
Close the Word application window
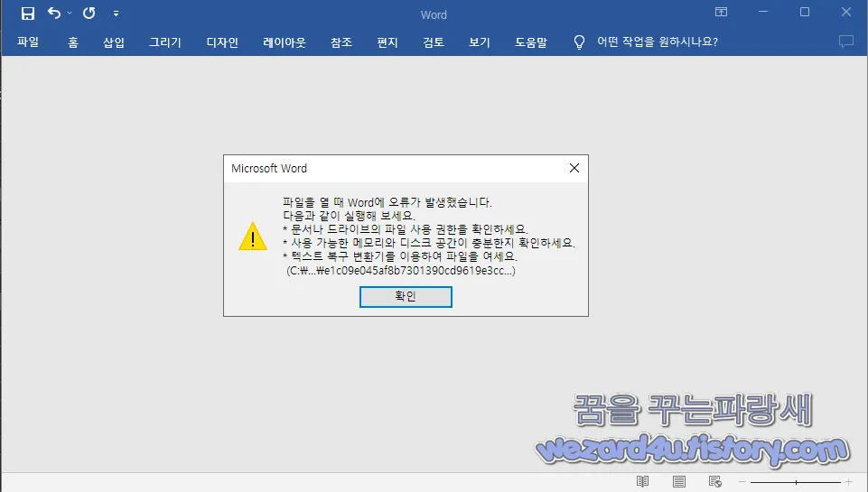[x=846, y=12]
